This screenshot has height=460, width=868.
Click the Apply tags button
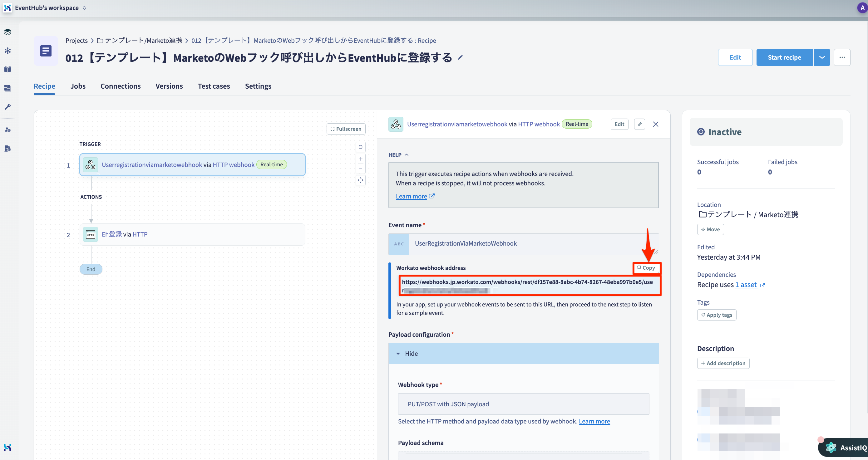coord(716,315)
